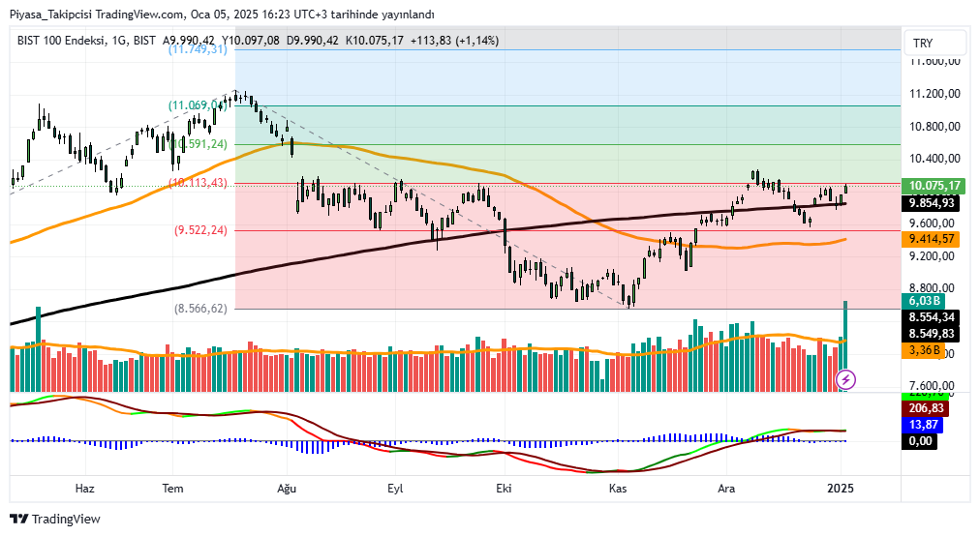
Task: Click the Kas month on time axis
Action: (618, 489)
